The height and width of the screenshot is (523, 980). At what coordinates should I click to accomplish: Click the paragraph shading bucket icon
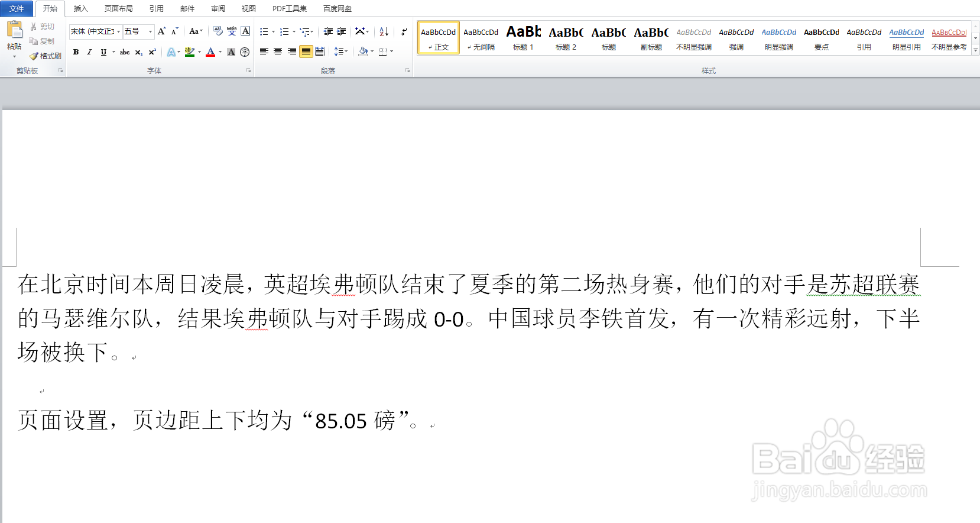tap(364, 51)
